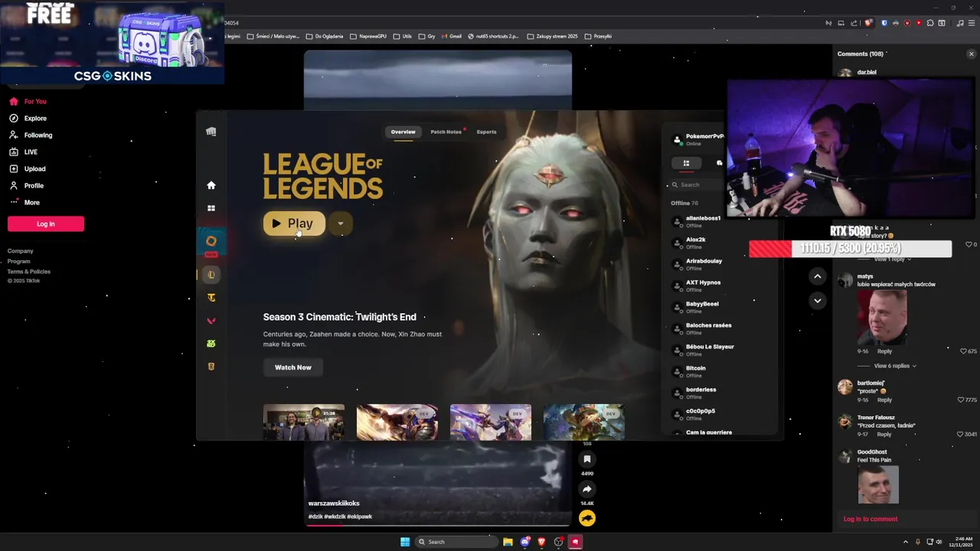The width and height of the screenshot is (980, 551).
Task: Select the Valorant sidebar icon
Action: (211, 321)
